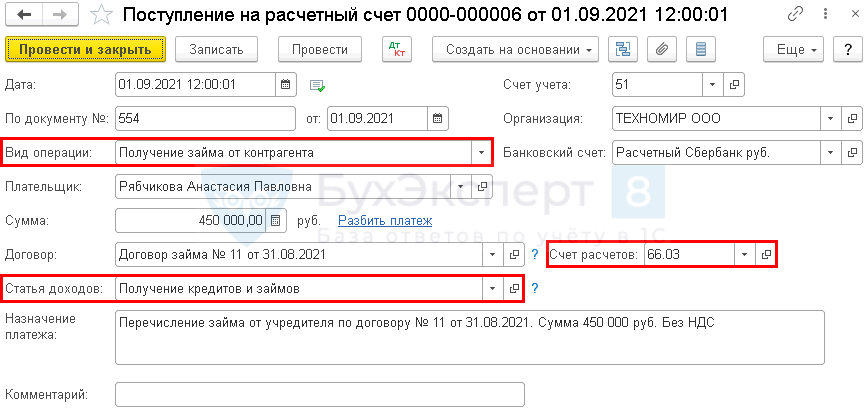Screen dimensions: 866x412
Task: Click the Сумма field showing 450 000,00
Action: [x=191, y=221]
